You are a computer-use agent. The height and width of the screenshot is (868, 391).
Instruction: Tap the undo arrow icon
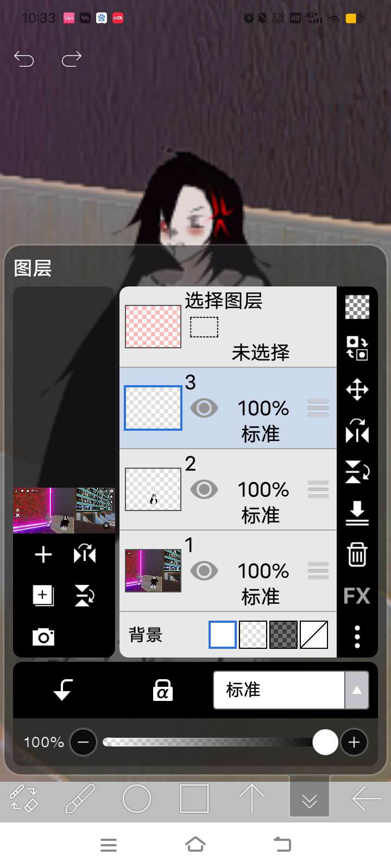(24, 59)
